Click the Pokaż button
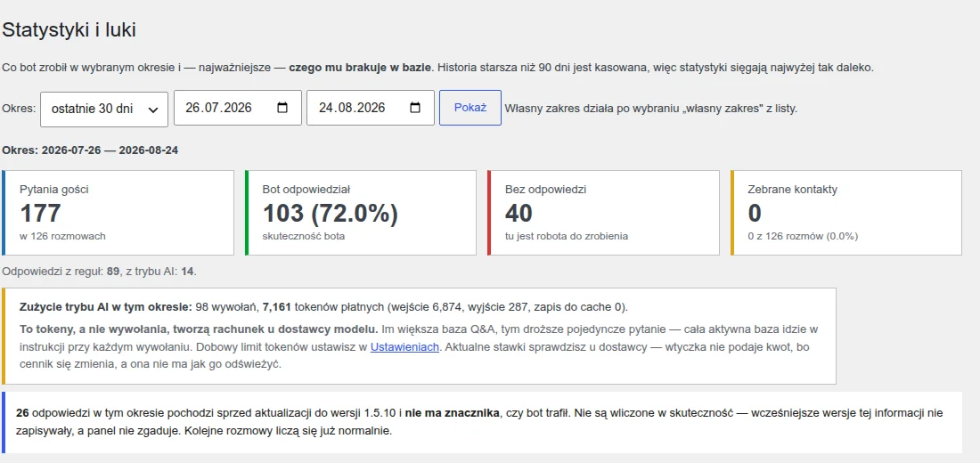 coord(470,108)
